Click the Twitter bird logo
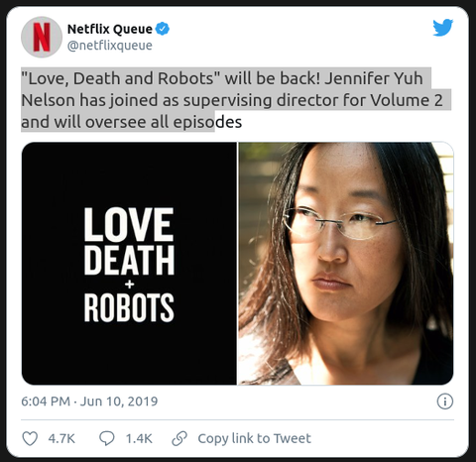 pyautogui.click(x=443, y=28)
